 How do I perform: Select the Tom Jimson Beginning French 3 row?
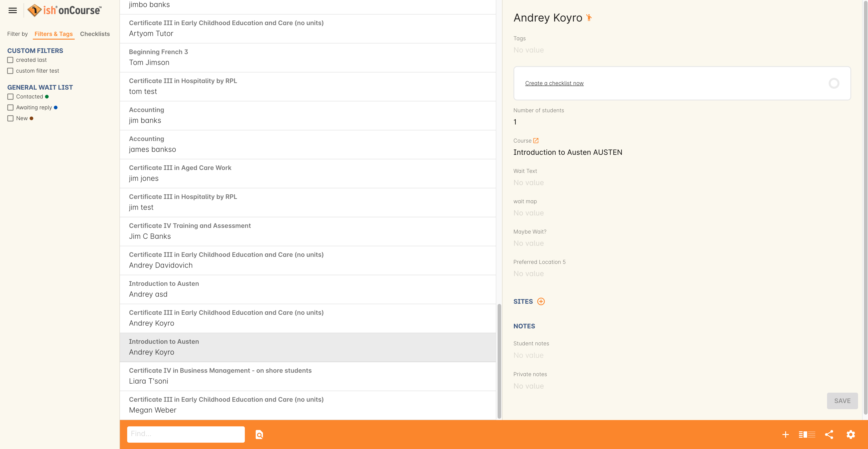(x=308, y=58)
